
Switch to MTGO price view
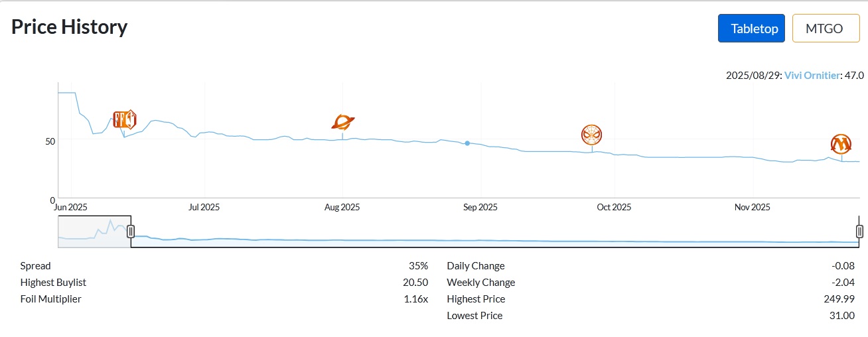pyautogui.click(x=826, y=29)
